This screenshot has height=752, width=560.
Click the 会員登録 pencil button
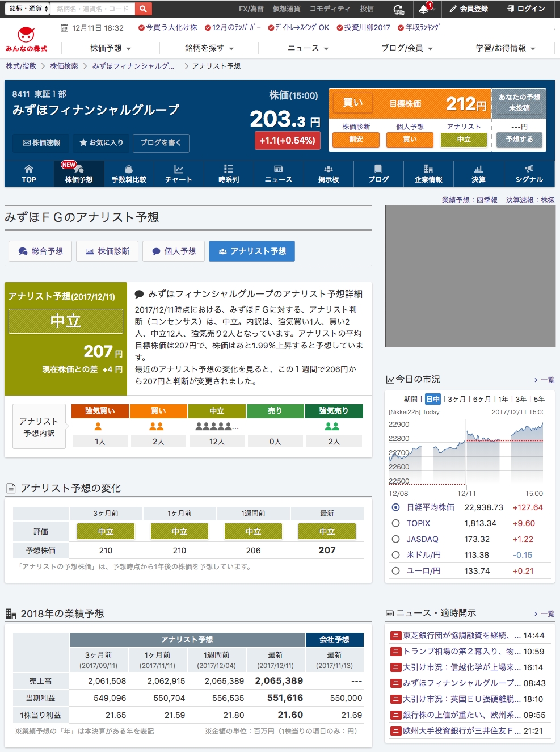click(469, 9)
